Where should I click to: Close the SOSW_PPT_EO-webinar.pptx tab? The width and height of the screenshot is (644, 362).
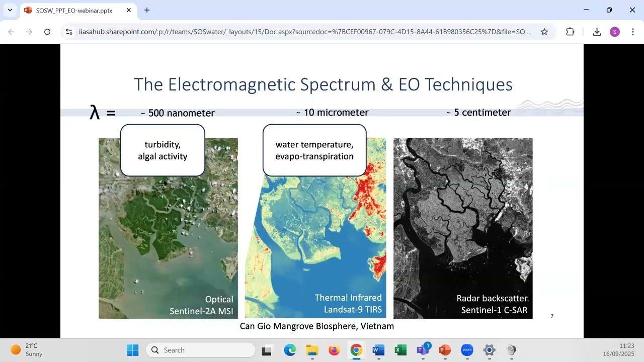(129, 10)
